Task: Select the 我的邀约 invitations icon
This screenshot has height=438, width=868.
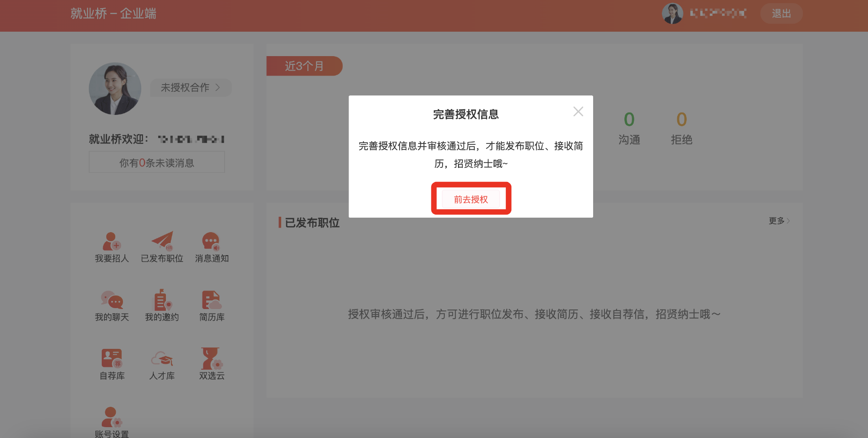Action: click(162, 300)
